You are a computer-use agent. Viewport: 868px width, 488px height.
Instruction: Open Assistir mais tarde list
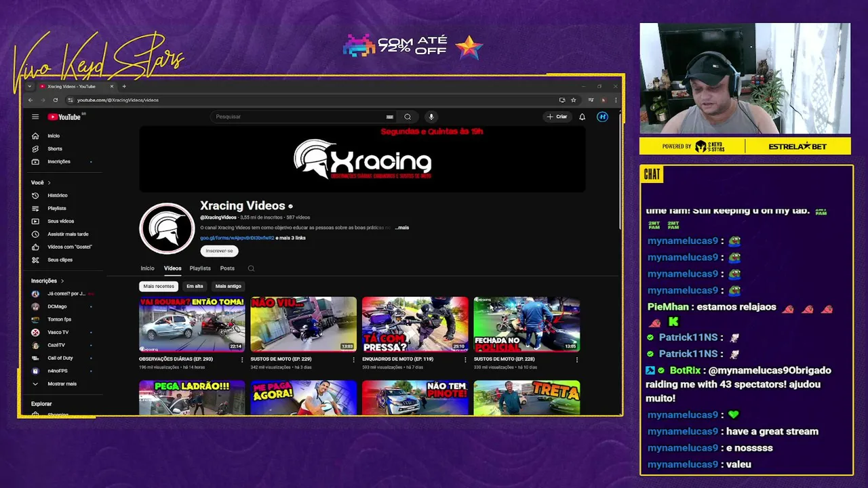(x=68, y=234)
